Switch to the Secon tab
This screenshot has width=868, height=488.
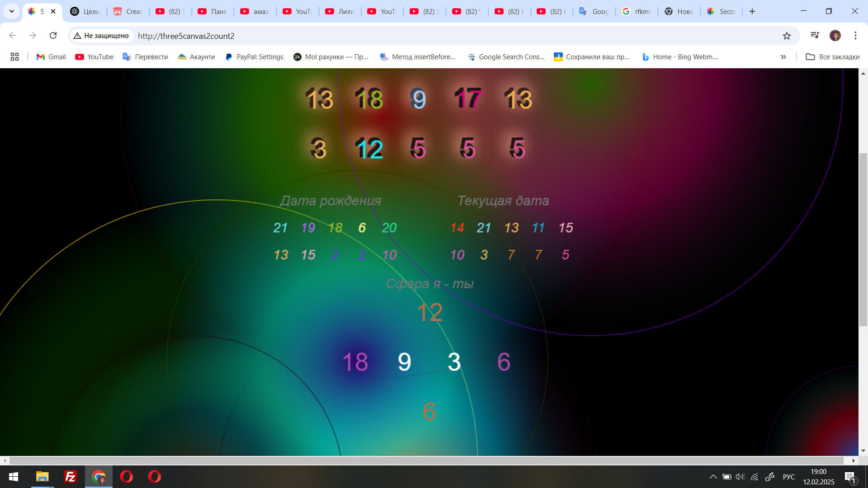pyautogui.click(x=722, y=11)
